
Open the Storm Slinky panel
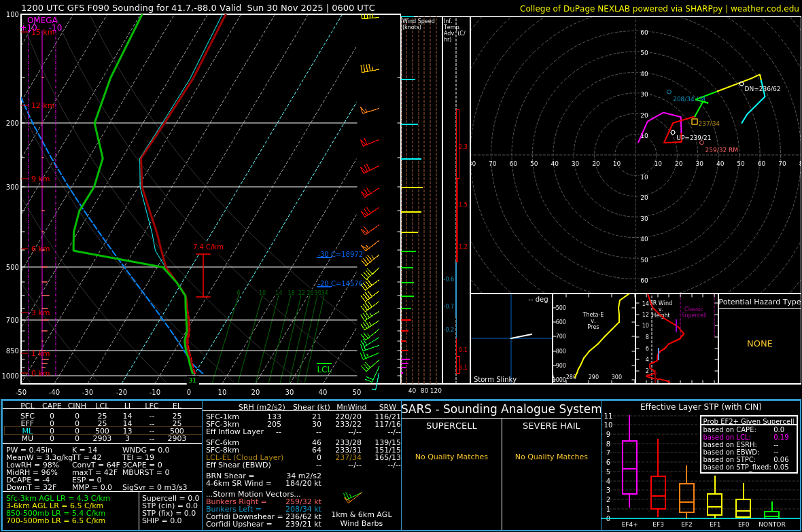(x=511, y=338)
